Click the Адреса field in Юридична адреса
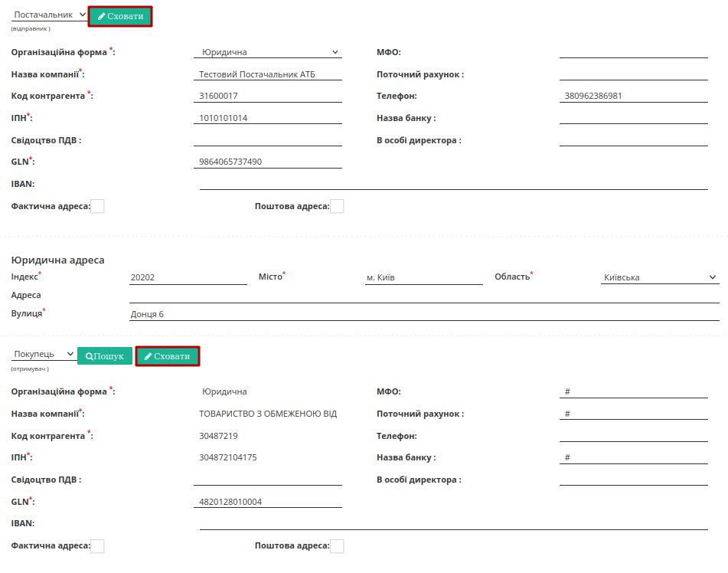This screenshot has width=728, height=573. click(424, 296)
